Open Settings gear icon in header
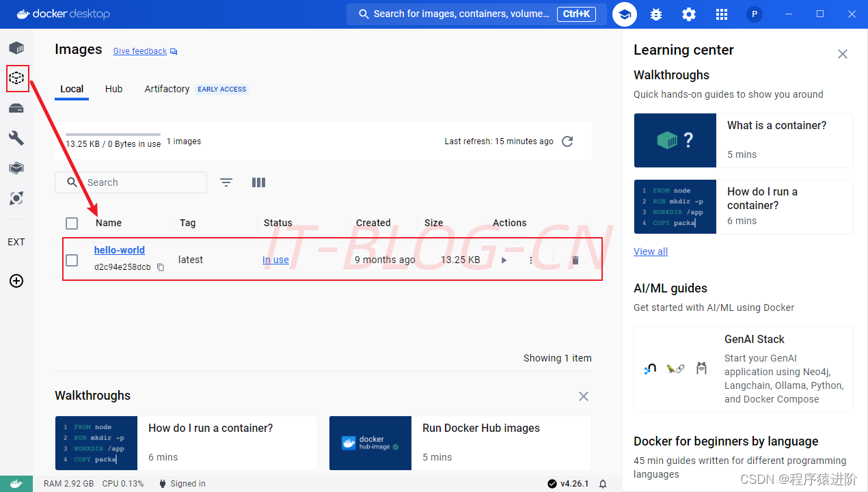 click(x=689, y=14)
